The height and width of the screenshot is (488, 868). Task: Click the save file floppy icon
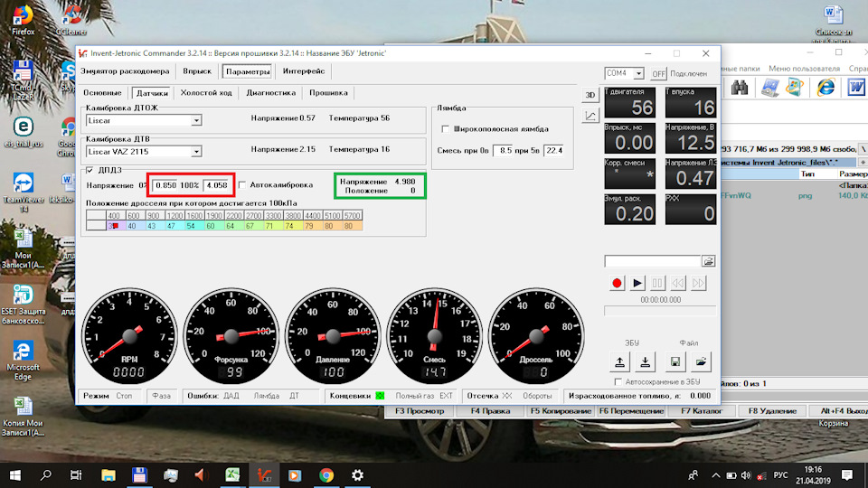click(675, 361)
